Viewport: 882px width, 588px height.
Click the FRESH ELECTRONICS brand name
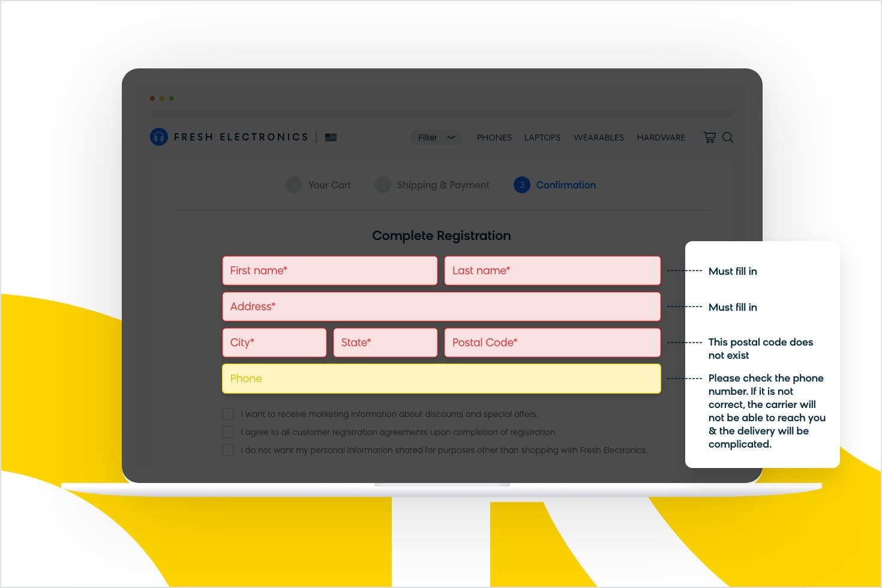click(241, 137)
